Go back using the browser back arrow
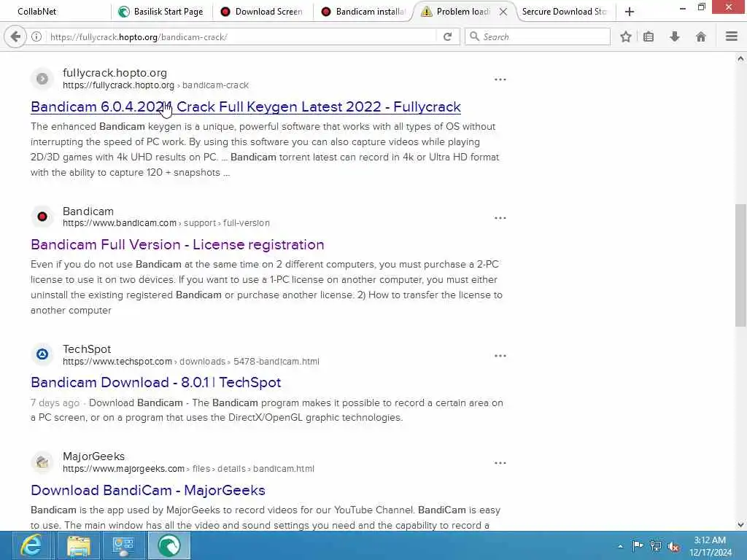Viewport: 747px width, 560px height. 15,36
